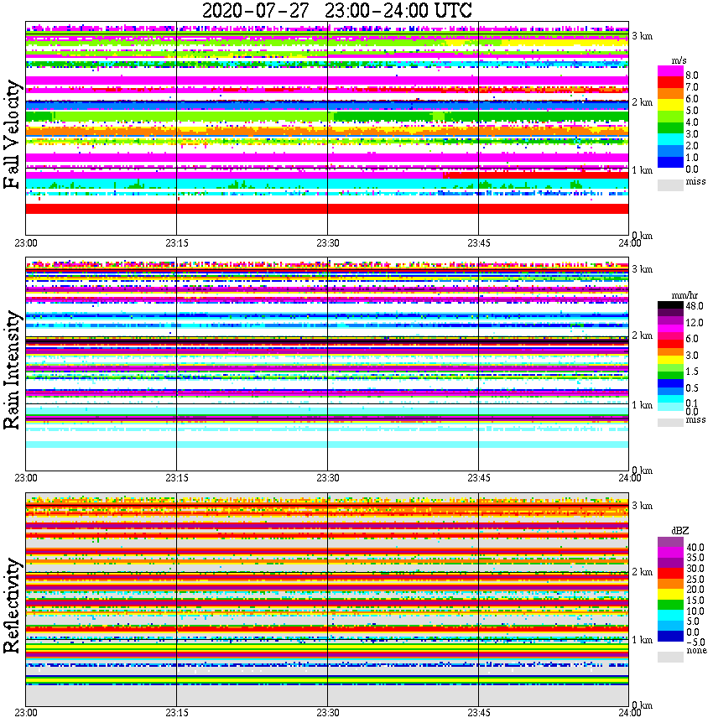Click the "4.0" value in the m/s legend
The width and height of the screenshot is (713, 728).
(692, 122)
